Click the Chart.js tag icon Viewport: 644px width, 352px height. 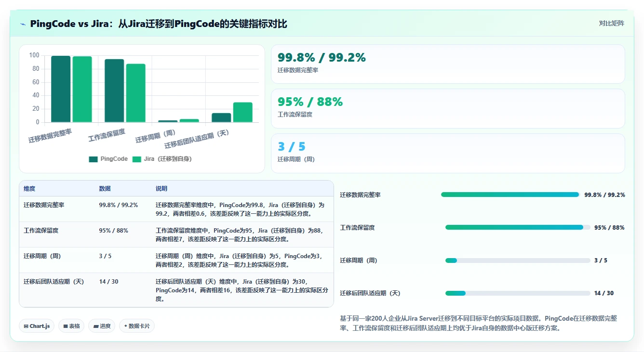coord(26,326)
